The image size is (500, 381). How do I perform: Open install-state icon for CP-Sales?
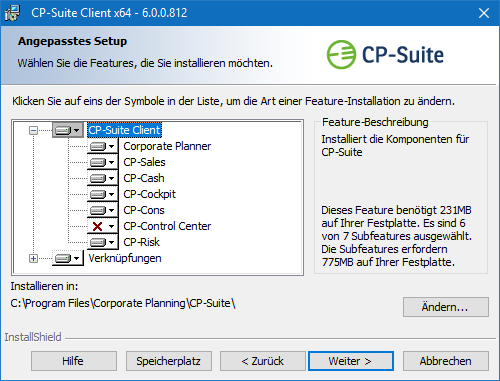point(102,162)
